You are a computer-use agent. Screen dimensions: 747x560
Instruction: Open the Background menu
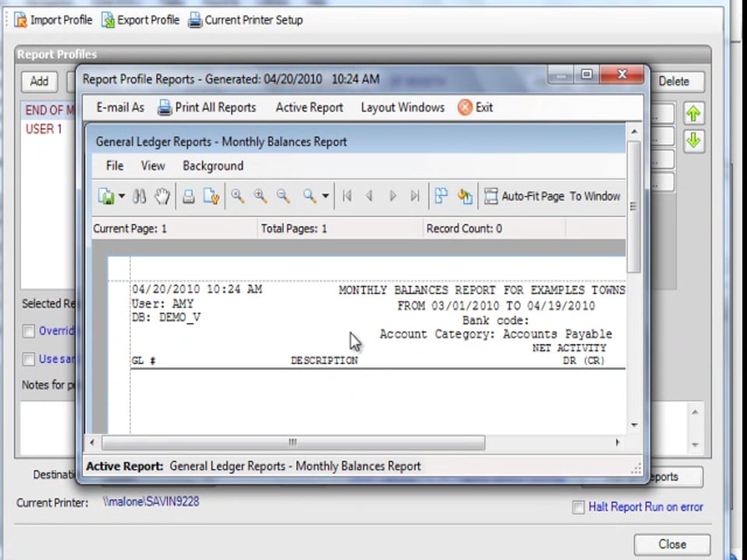click(213, 166)
